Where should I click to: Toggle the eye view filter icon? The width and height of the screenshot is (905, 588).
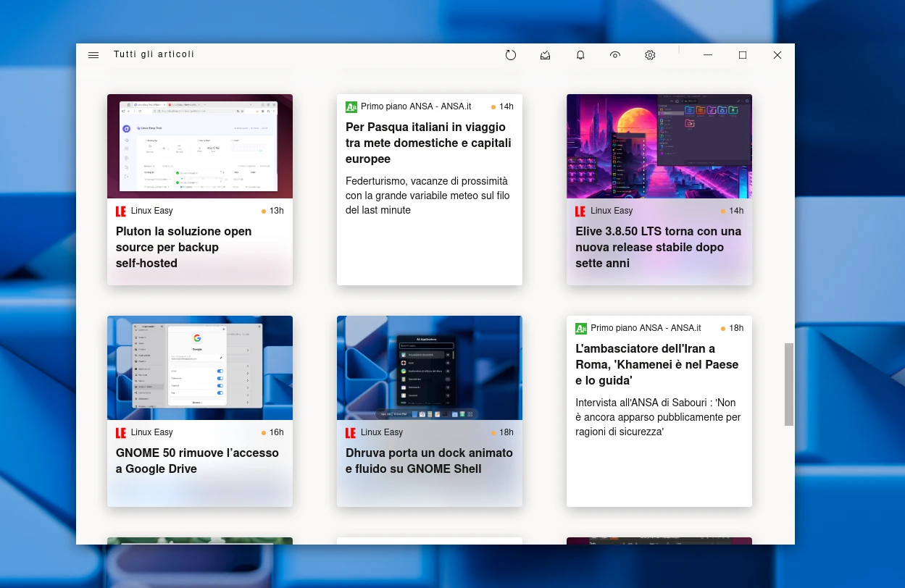[x=615, y=55]
